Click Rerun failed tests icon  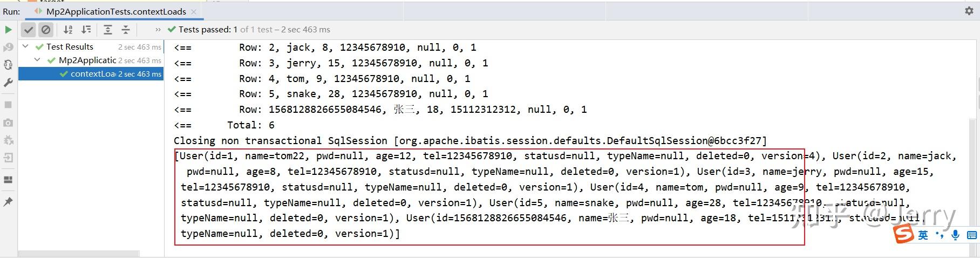tap(8, 47)
